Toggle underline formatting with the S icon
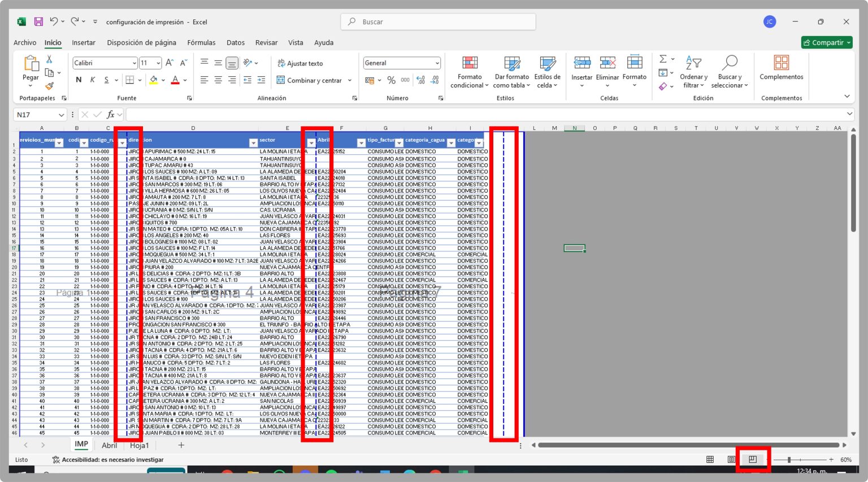Screen dimensions: 868x482 [106, 80]
